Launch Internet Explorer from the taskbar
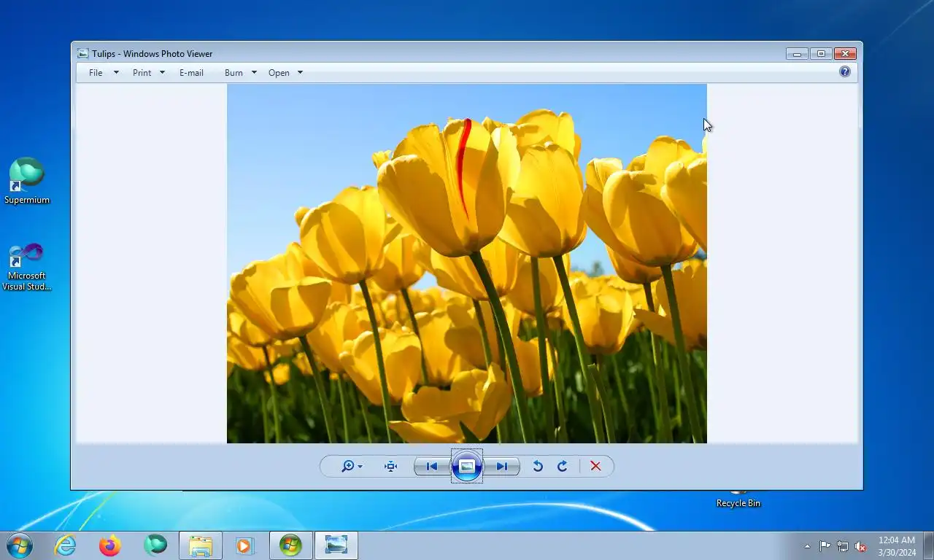 point(66,545)
